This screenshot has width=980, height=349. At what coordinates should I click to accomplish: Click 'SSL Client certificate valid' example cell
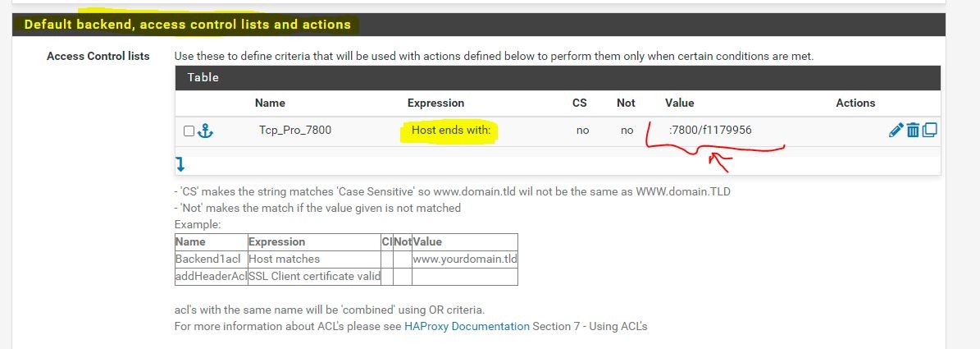click(314, 276)
